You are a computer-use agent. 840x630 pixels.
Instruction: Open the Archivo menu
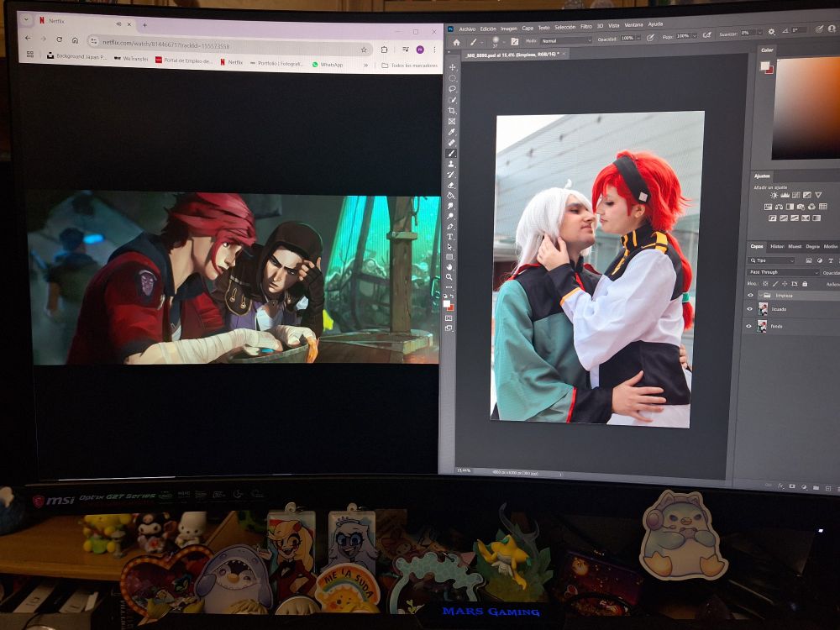coord(467,29)
